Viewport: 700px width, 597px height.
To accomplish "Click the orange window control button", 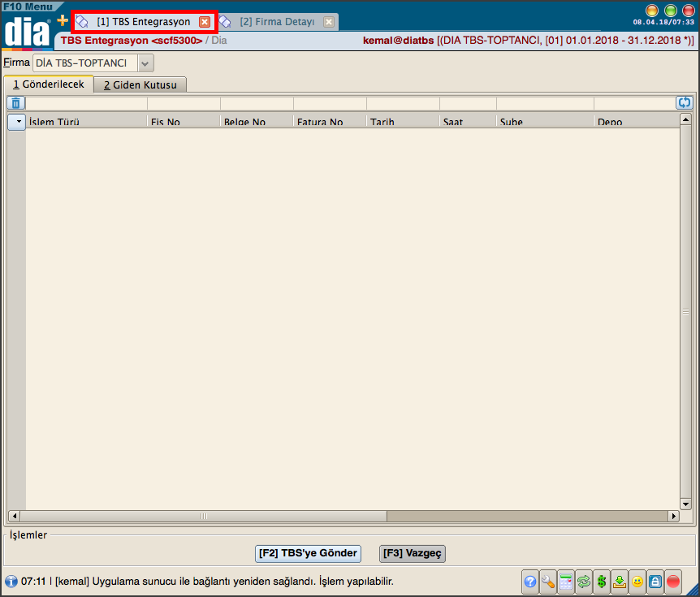I will click(652, 11).
